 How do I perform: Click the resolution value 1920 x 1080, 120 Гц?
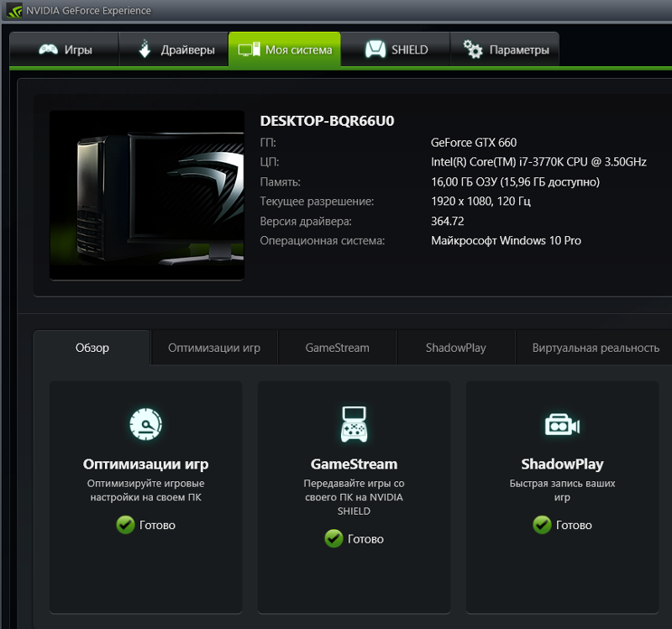tap(480, 202)
